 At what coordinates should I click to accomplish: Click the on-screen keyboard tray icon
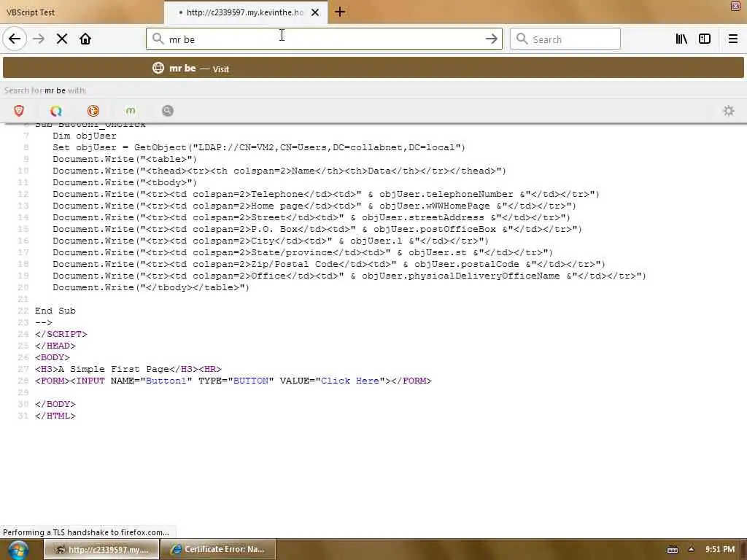672,550
